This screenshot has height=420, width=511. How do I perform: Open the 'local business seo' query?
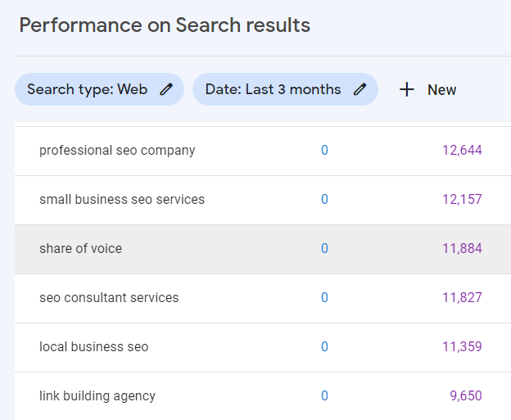pyautogui.click(x=94, y=346)
